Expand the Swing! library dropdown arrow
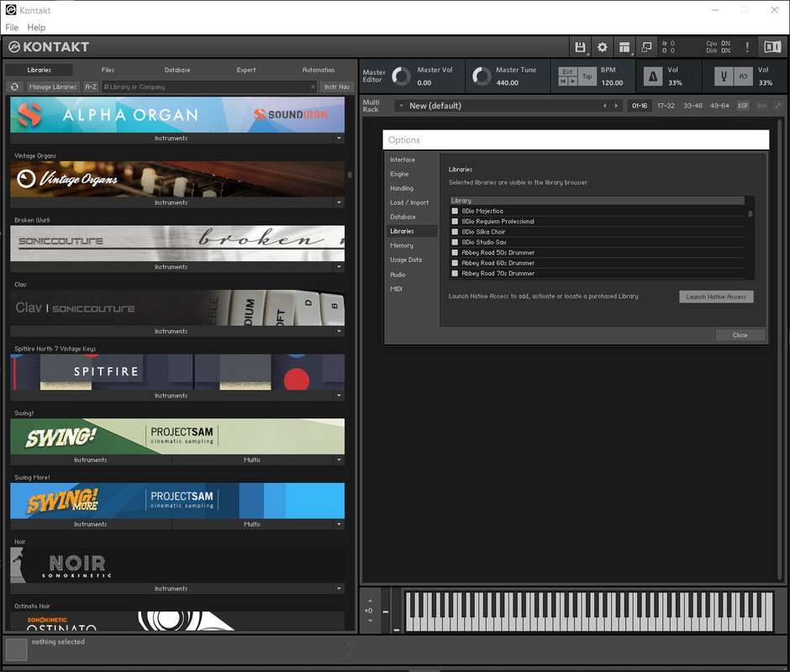The image size is (790, 672). (x=339, y=460)
